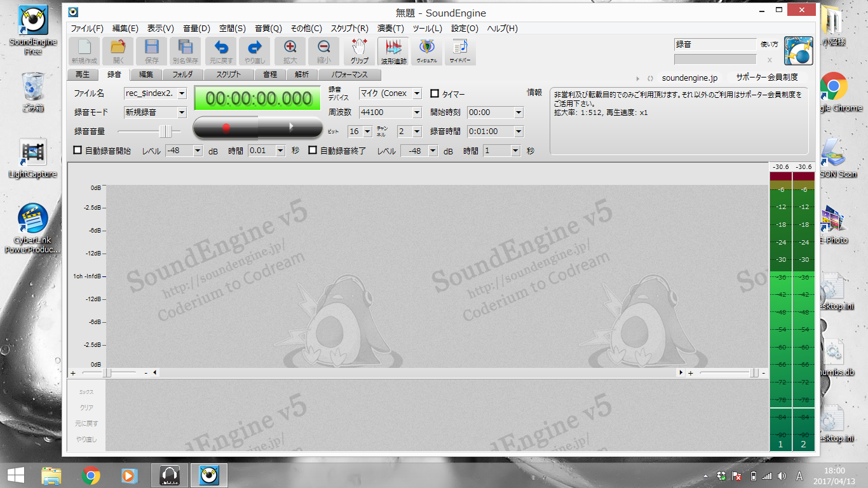
Task: Open SoundEngine Free desktop shortcut
Action: point(32,30)
